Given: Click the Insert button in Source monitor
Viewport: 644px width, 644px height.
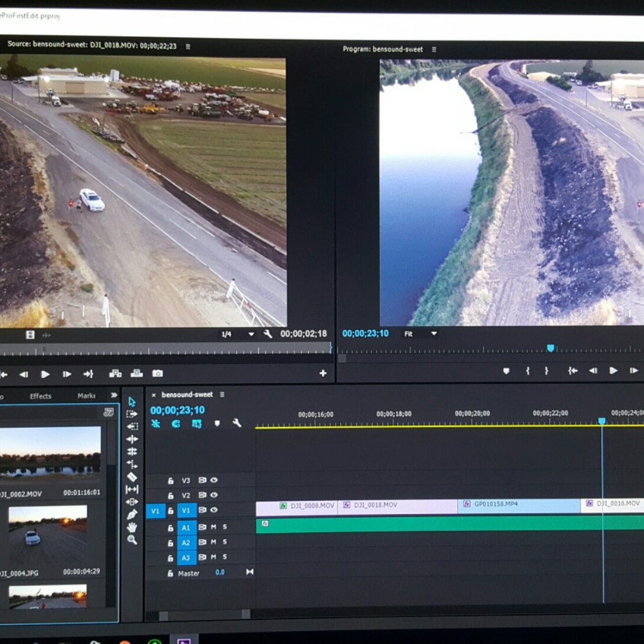Looking at the screenshot, I should coord(115,373).
